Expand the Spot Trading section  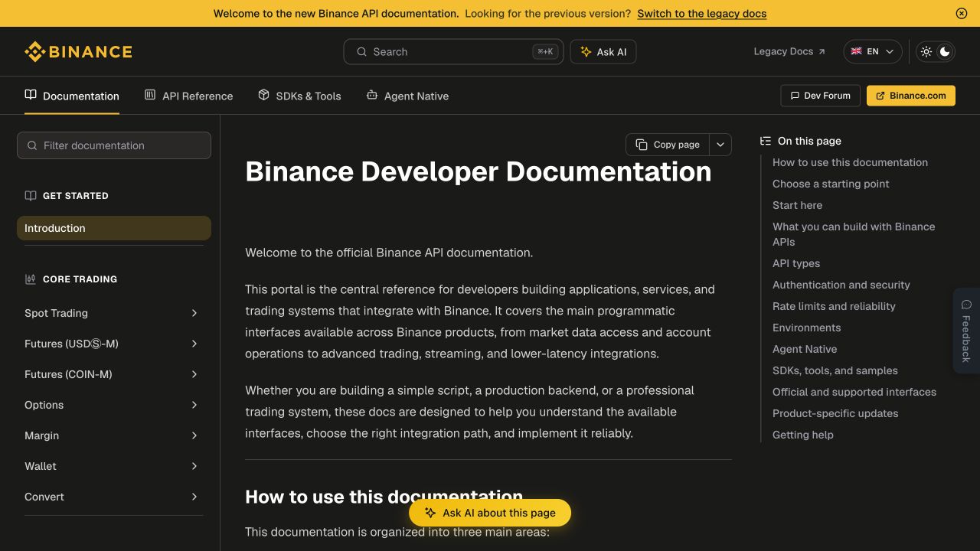194,313
